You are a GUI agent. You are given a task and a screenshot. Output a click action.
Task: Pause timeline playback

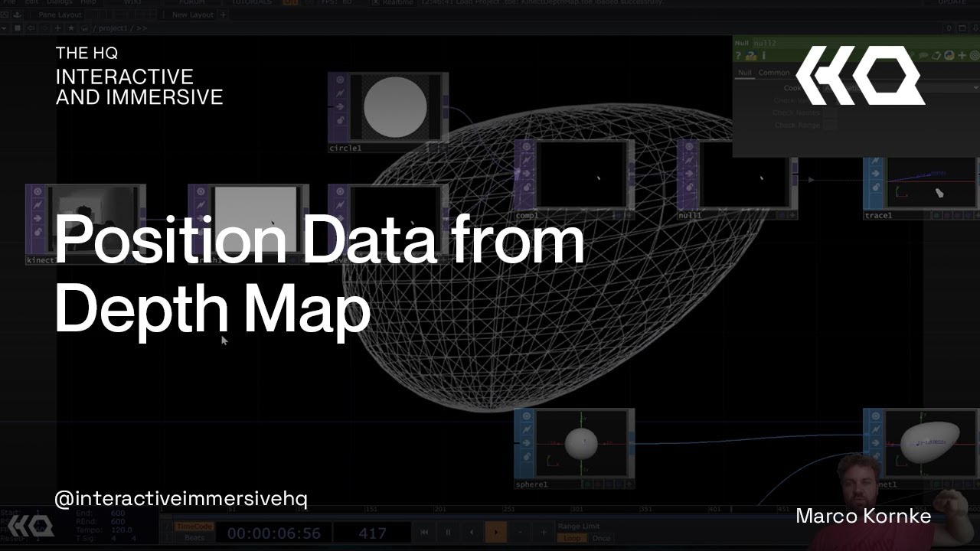coord(448,532)
